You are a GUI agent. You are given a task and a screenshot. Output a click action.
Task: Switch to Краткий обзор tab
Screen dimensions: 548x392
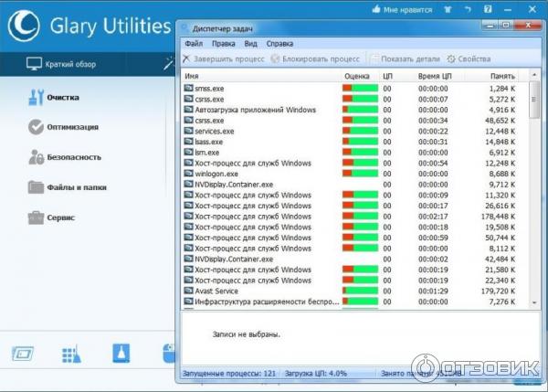[73, 64]
